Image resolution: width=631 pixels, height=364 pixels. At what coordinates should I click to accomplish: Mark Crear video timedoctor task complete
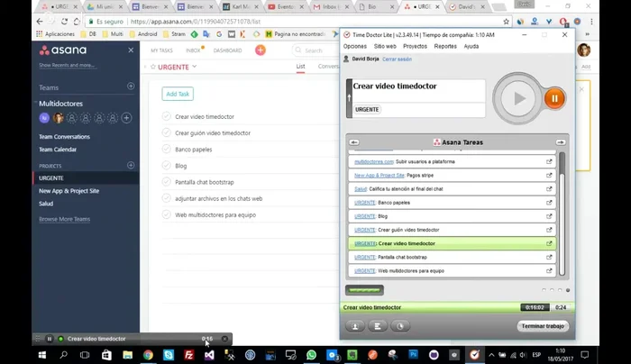(166, 116)
